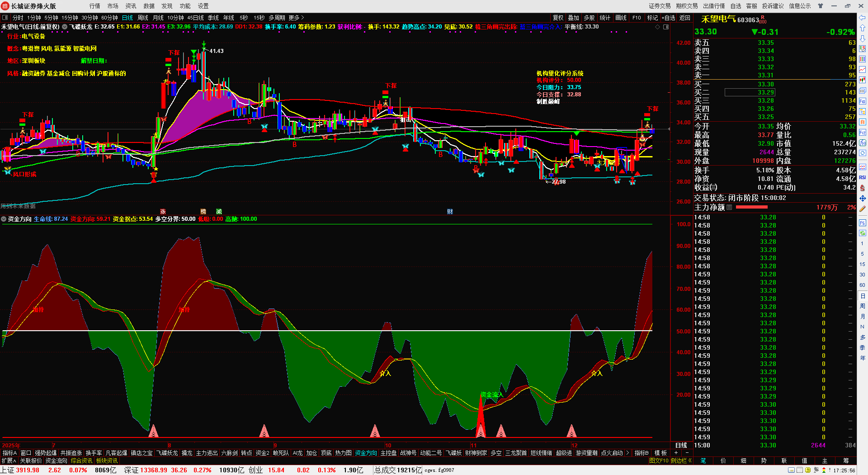Click the orange 自 watchlist sidebar icon
The width and height of the screenshot is (868, 475).
click(863, 122)
